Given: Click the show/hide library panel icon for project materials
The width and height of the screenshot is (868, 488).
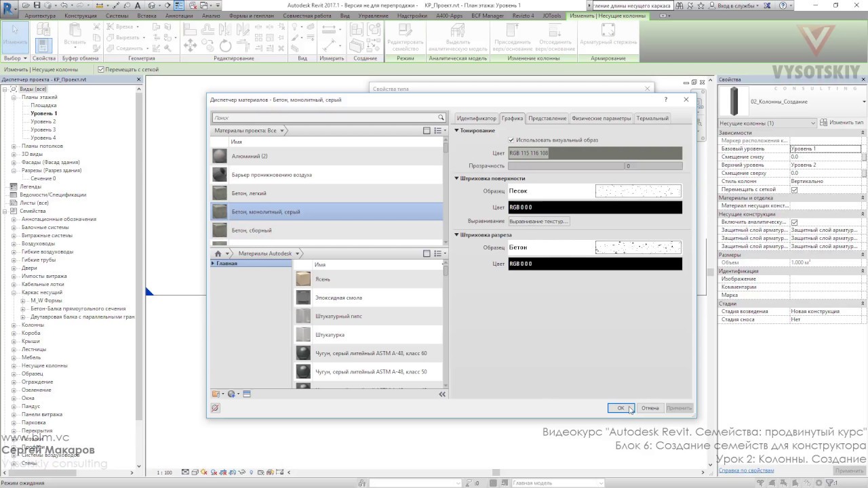Looking at the screenshot, I should pos(427,130).
